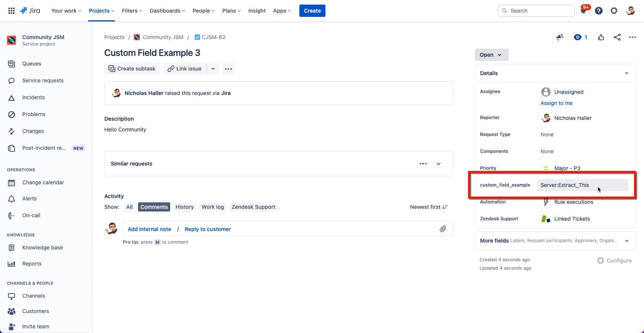644x333 pixels.
Task: Open the Open status dropdown
Action: (x=491, y=55)
